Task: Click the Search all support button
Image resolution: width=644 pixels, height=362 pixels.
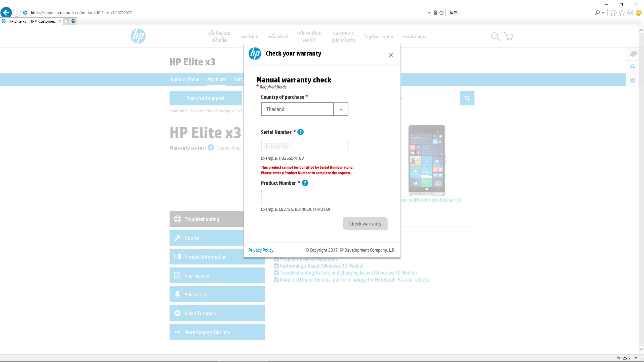Action: [206, 98]
